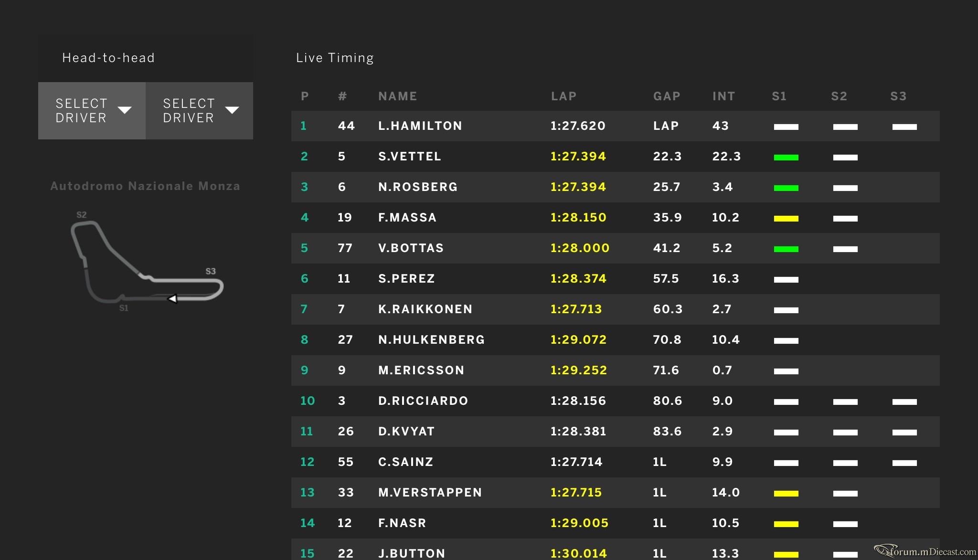Viewport: 978px width, 560px height.
Task: Click Massa's yellow S1 sector indicator
Action: click(786, 218)
